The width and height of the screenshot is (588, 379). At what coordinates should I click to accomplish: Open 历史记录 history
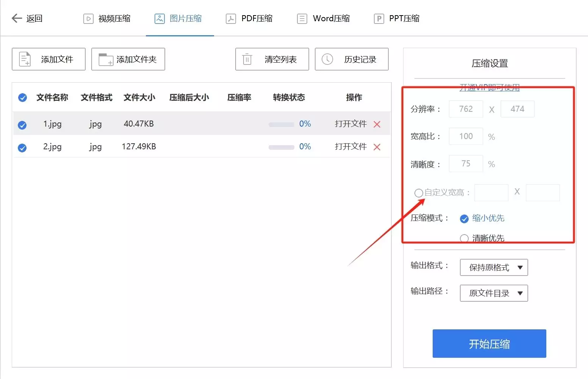352,59
